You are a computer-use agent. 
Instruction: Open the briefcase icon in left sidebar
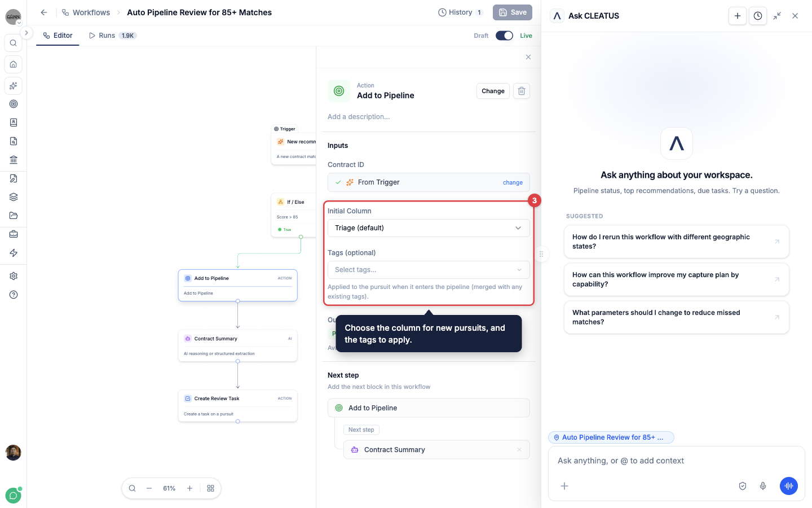click(14, 234)
